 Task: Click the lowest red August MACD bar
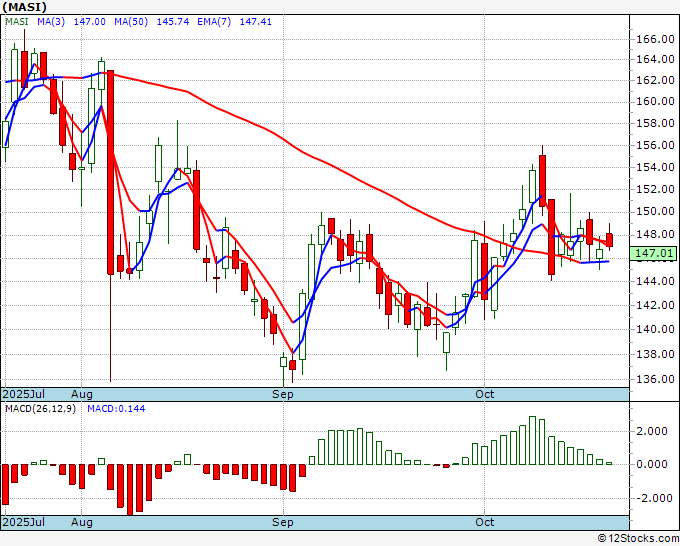(x=130, y=490)
